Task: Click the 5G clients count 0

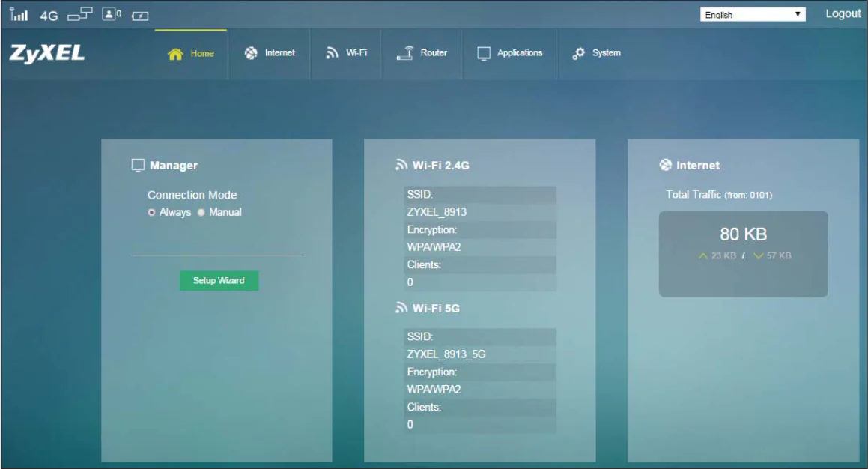Action: click(x=410, y=424)
